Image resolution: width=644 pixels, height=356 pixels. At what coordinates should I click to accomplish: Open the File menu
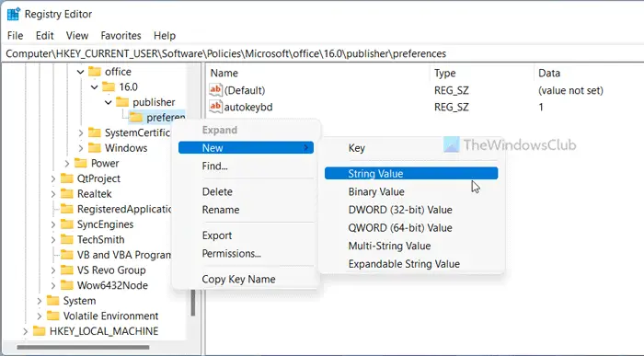(x=16, y=36)
